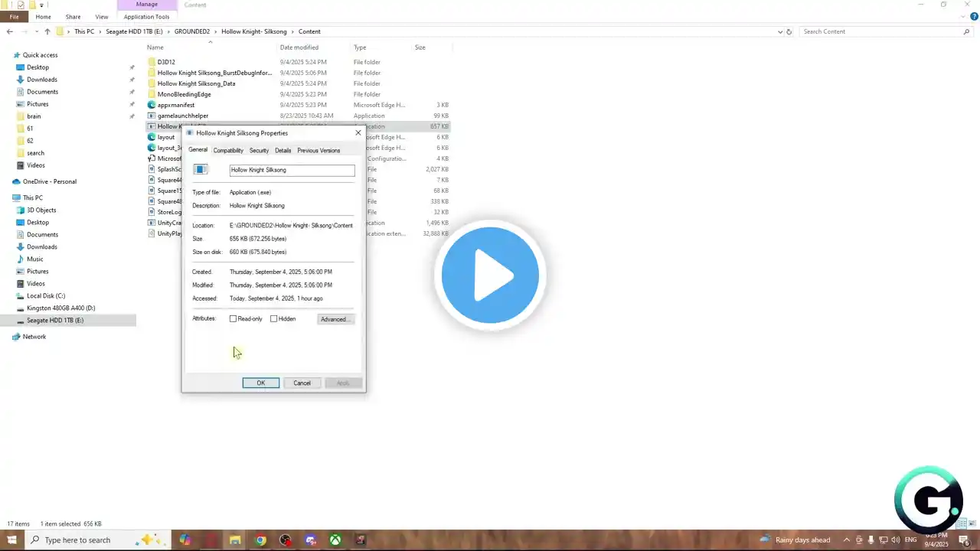This screenshot has width=980, height=551.
Task: Open Customize Quick Access Toolbar dropdown
Action: (40, 5)
